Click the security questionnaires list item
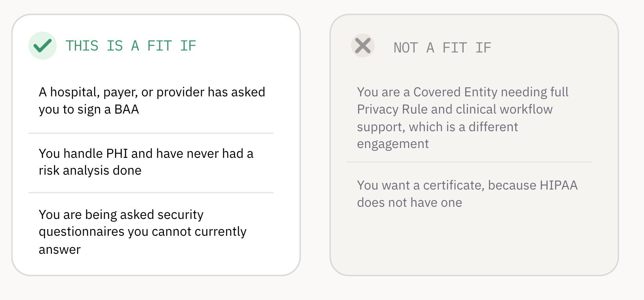The image size is (644, 300). click(x=142, y=232)
